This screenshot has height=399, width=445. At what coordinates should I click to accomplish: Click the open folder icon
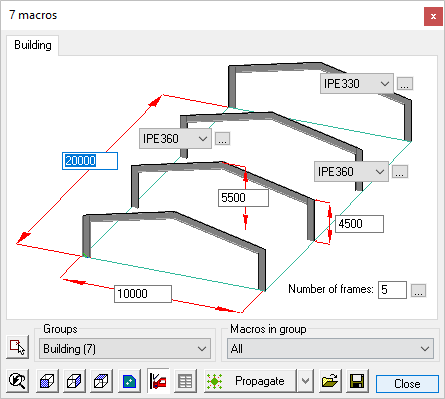pyautogui.click(x=329, y=381)
